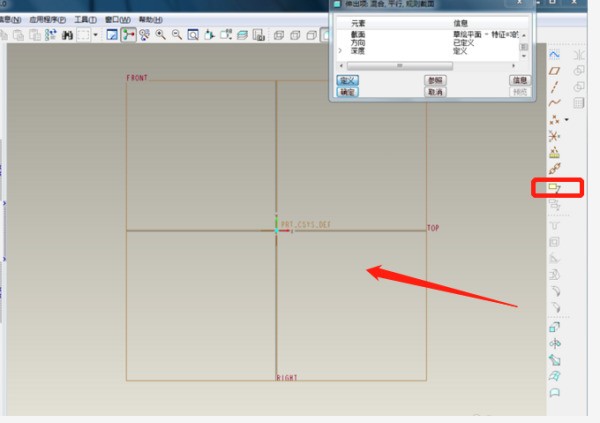Toggle the redraw view toolbar button
The height and width of the screenshot is (423, 600).
pos(111,35)
